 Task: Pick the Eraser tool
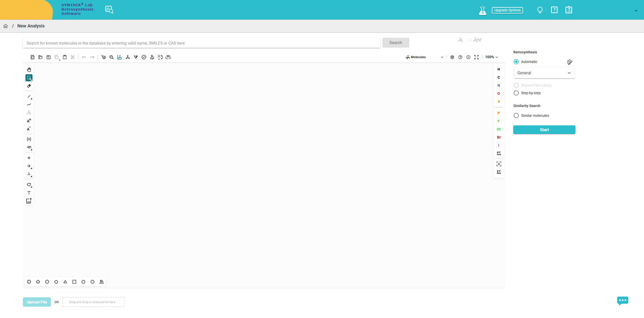point(29,86)
